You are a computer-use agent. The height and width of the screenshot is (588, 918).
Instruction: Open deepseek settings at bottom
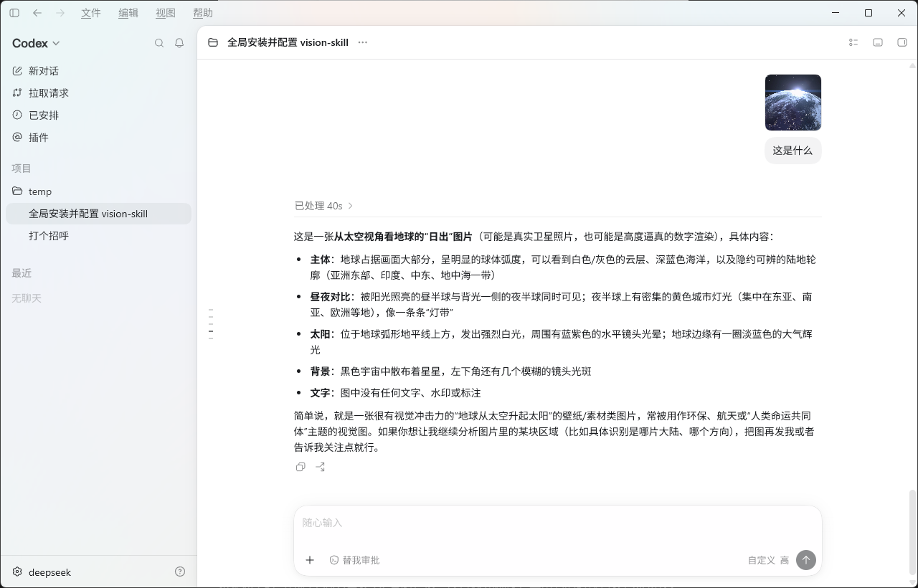(42, 572)
